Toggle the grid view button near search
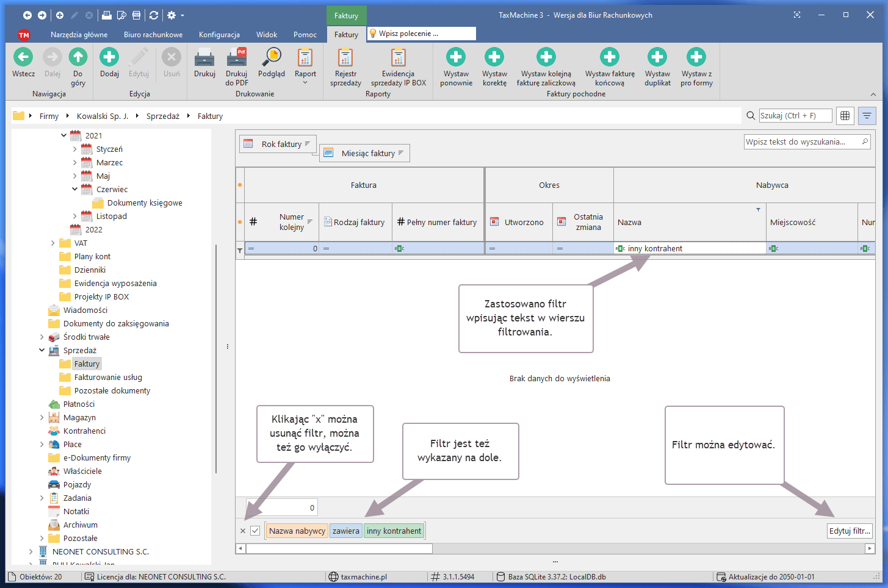Viewport: 888px width, 588px height. pyautogui.click(x=845, y=116)
